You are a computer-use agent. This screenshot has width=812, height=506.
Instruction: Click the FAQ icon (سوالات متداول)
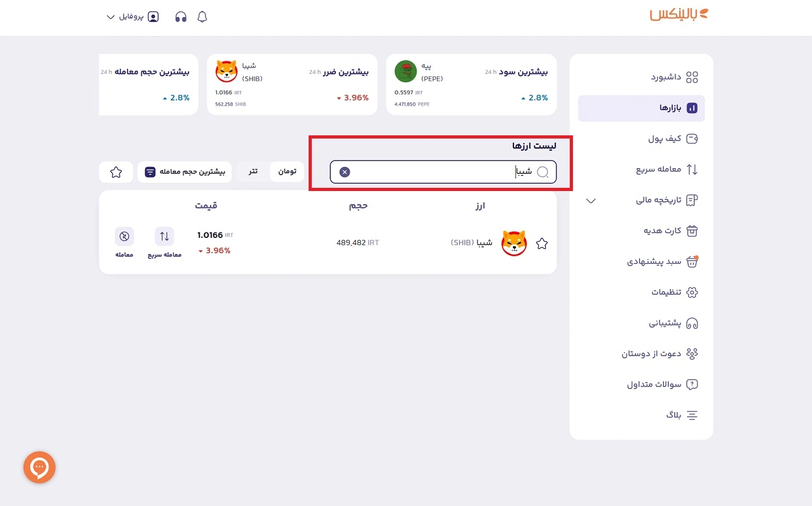pos(692,384)
